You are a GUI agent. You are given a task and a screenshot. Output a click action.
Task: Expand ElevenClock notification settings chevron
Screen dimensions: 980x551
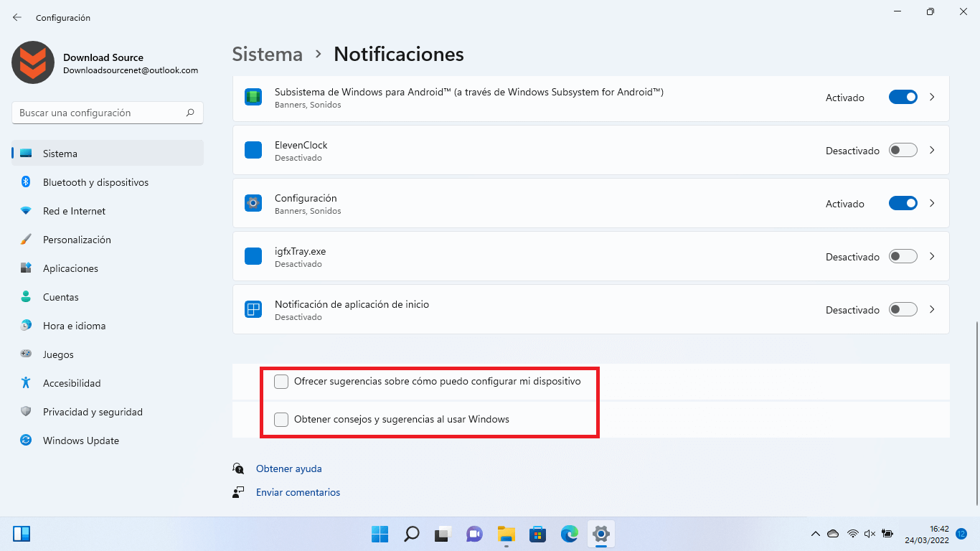tap(932, 150)
